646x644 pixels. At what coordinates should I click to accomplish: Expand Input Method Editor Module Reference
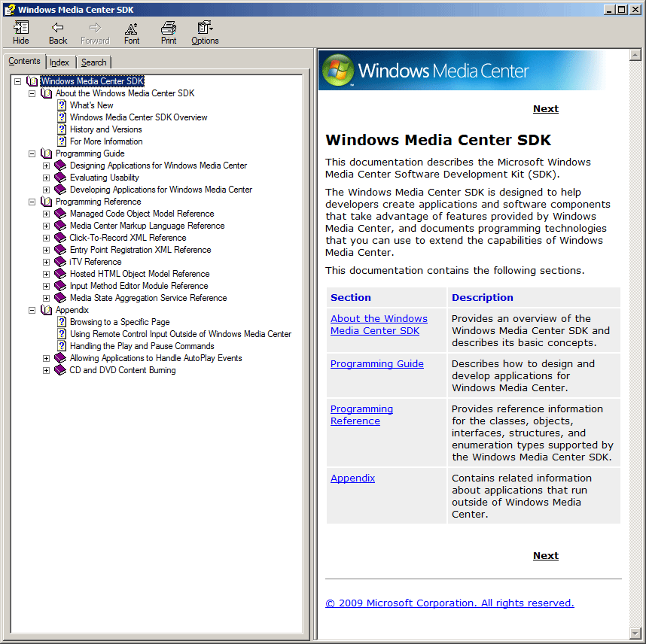coord(46,286)
